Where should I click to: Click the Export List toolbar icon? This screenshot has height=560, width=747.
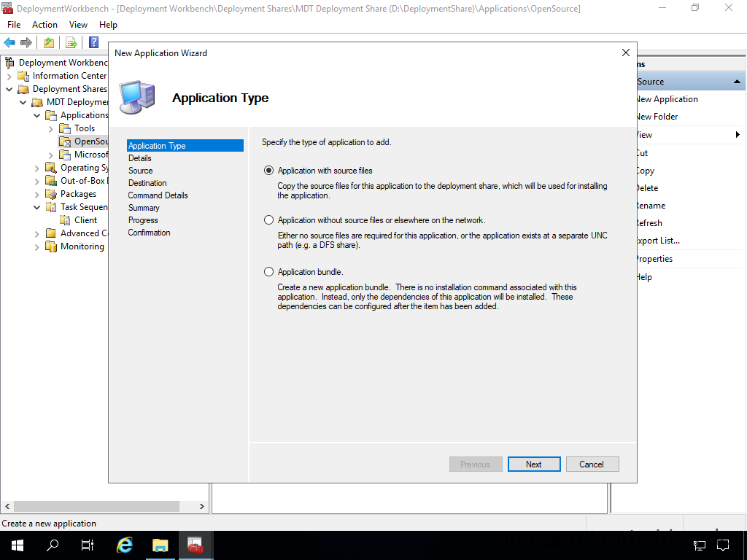71,42
